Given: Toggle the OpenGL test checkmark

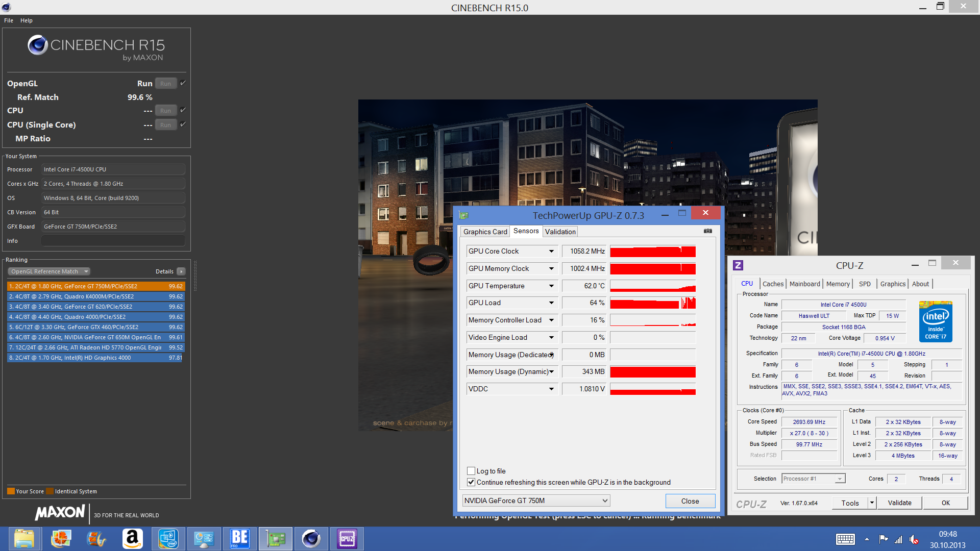Looking at the screenshot, I should pyautogui.click(x=183, y=83).
